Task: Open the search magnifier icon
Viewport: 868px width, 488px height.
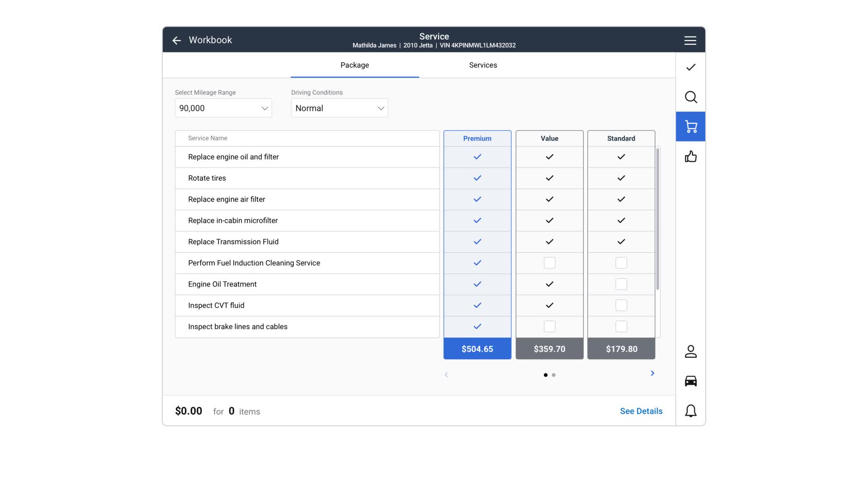Action: click(690, 97)
